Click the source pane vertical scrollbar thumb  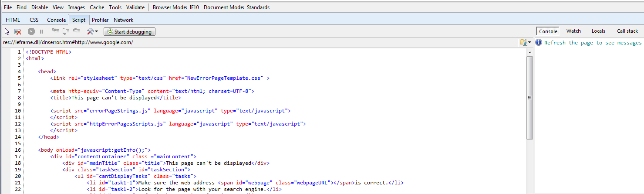coord(530,98)
